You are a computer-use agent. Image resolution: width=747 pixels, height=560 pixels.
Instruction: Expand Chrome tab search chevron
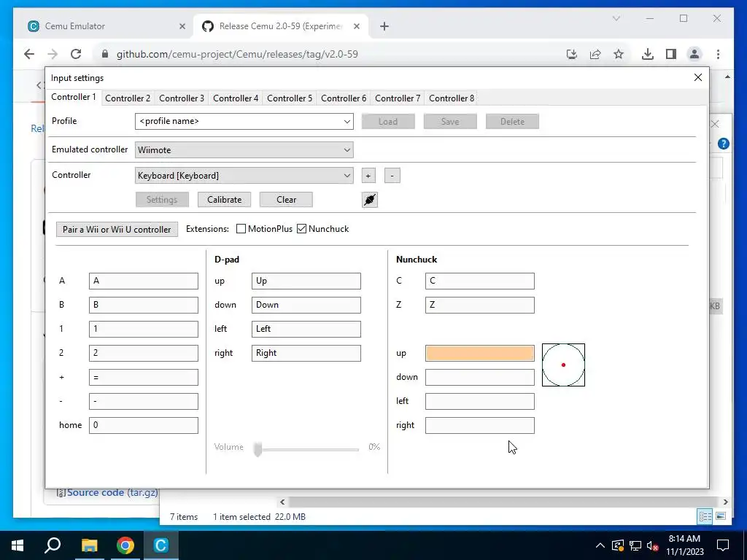point(616,18)
